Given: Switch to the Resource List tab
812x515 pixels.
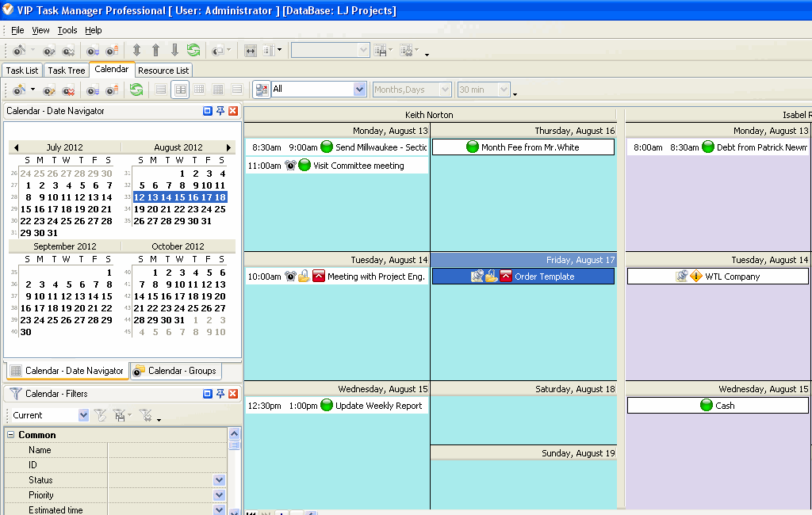Looking at the screenshot, I should point(163,71).
